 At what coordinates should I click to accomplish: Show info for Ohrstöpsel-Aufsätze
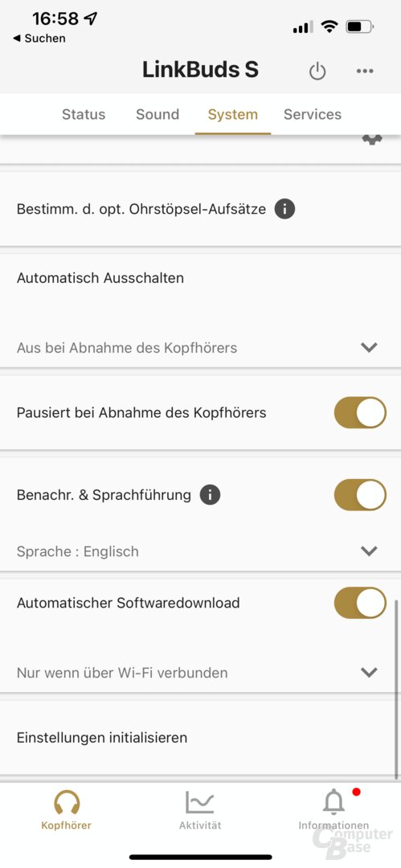point(284,209)
